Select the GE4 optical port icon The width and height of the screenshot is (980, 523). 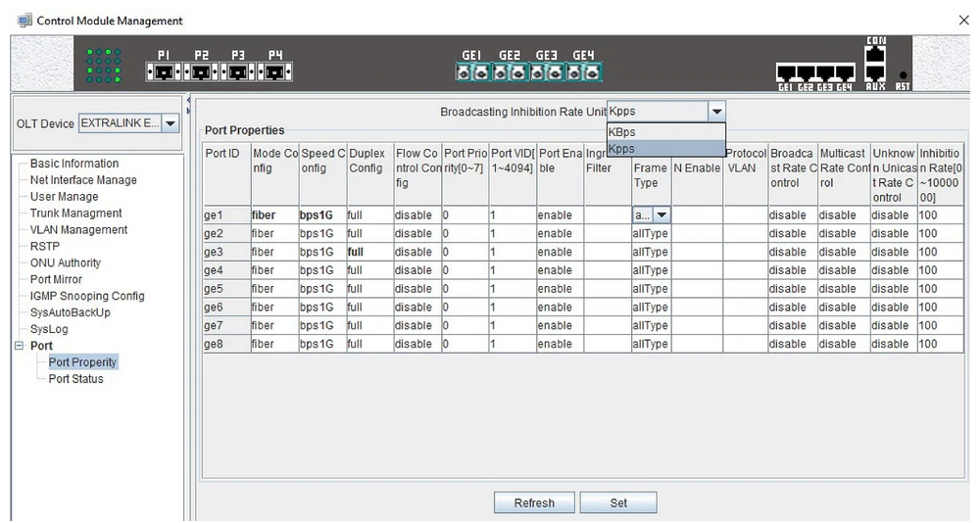[x=582, y=72]
